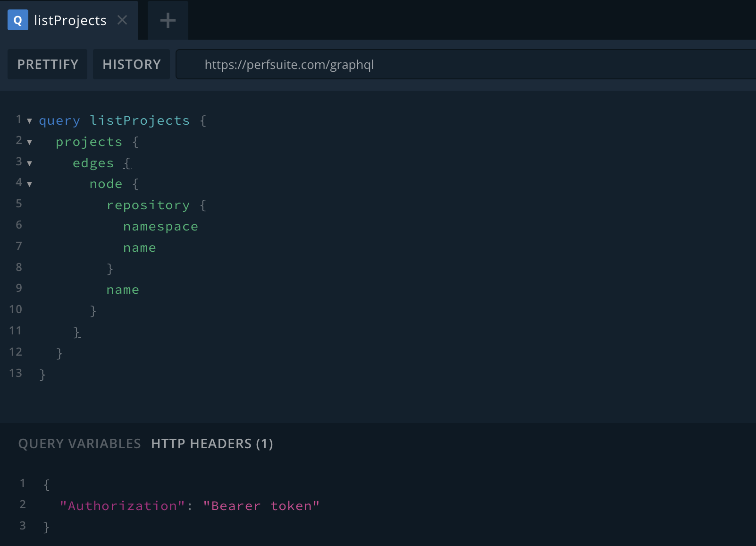
Task: Click the "Authorization" header key
Action: click(x=122, y=506)
